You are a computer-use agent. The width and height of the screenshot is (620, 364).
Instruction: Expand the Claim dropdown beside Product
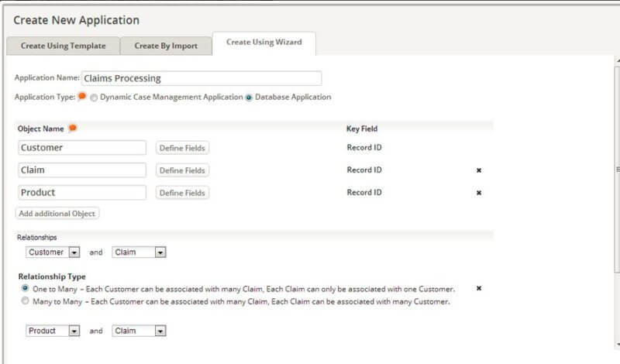point(139,331)
